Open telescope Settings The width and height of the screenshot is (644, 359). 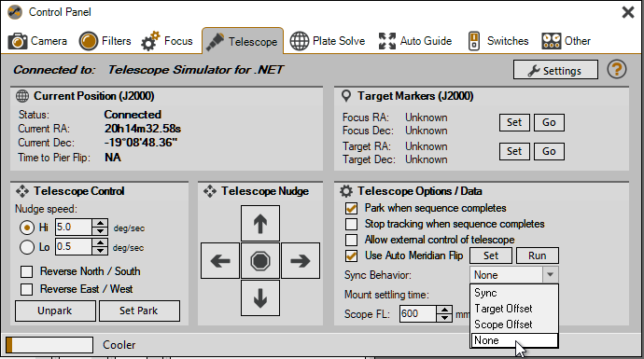(x=555, y=71)
